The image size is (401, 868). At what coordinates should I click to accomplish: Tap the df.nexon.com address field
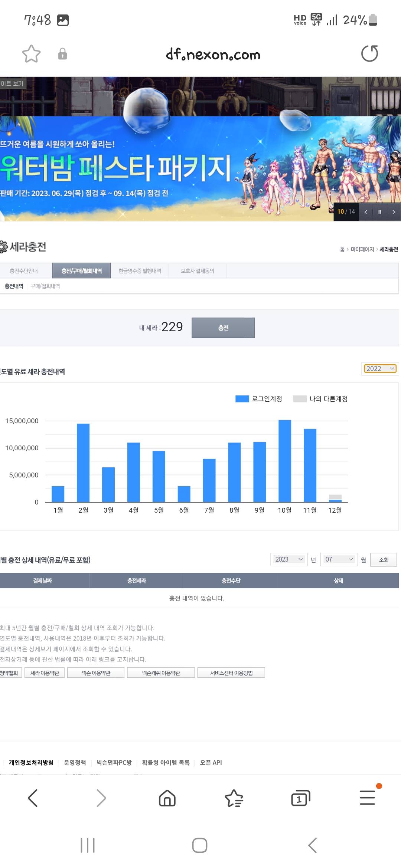pos(213,55)
